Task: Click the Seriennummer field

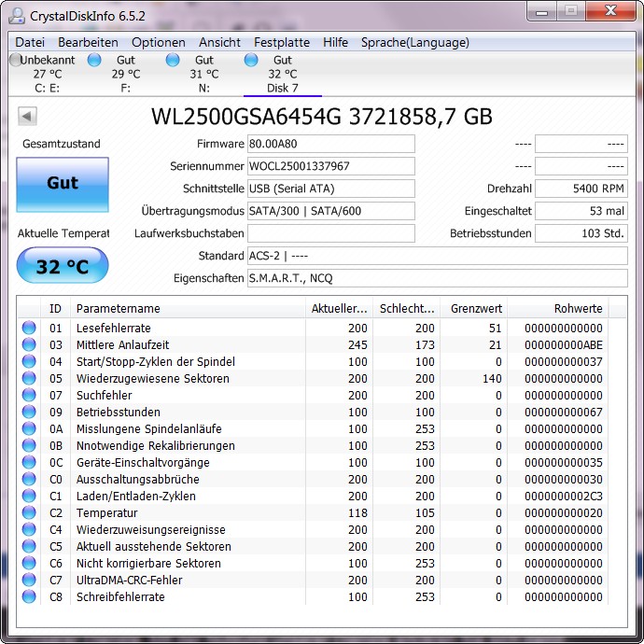Action: pos(331,166)
